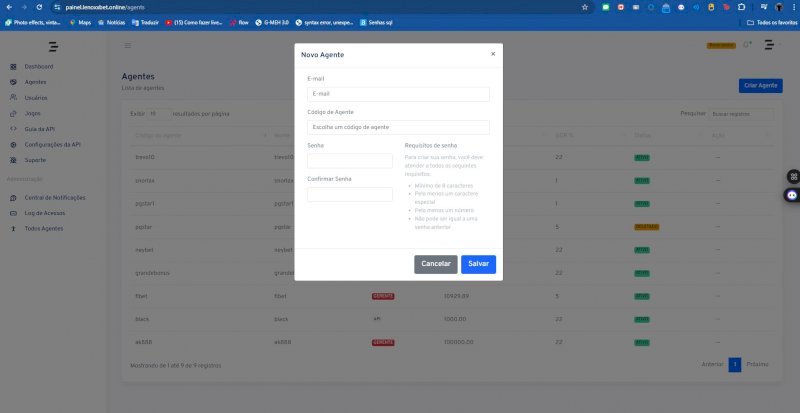Open the Usuários people icon
The height and width of the screenshot is (413, 800).
coord(13,98)
